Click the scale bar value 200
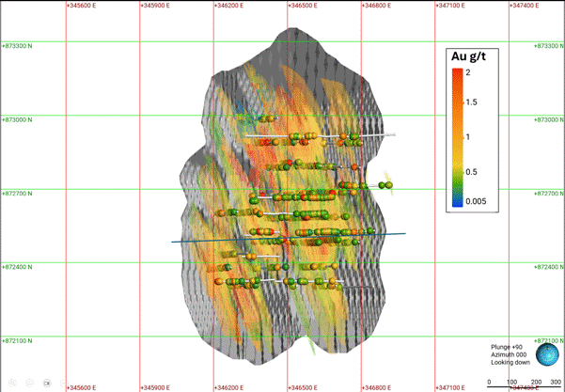The image size is (565, 392). point(536,382)
